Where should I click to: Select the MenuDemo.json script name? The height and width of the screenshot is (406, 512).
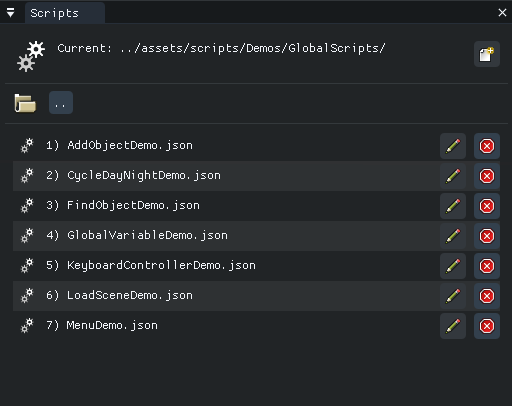coord(112,326)
